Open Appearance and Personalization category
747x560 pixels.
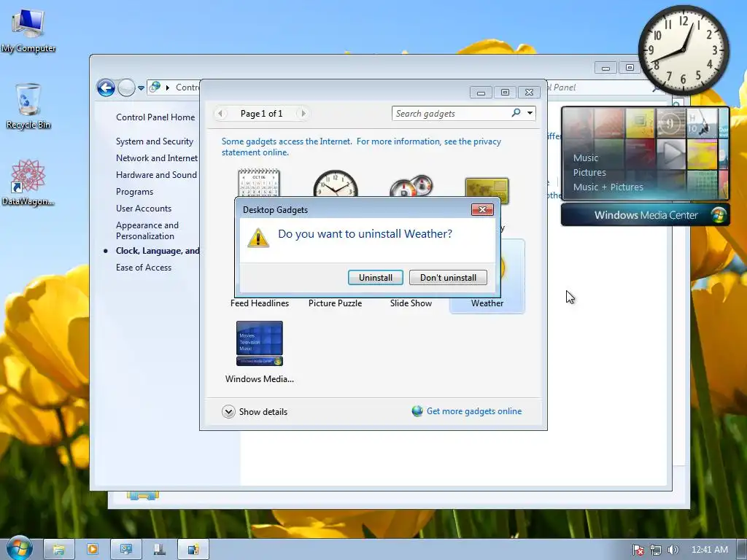click(147, 230)
